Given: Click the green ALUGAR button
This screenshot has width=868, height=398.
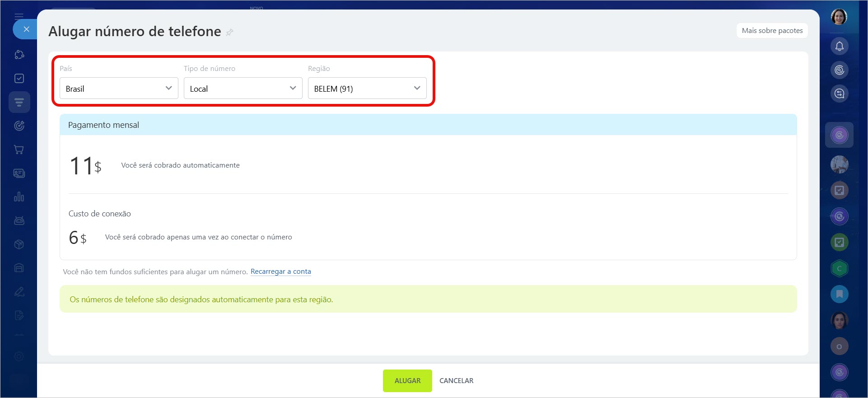Looking at the screenshot, I should [x=407, y=381].
